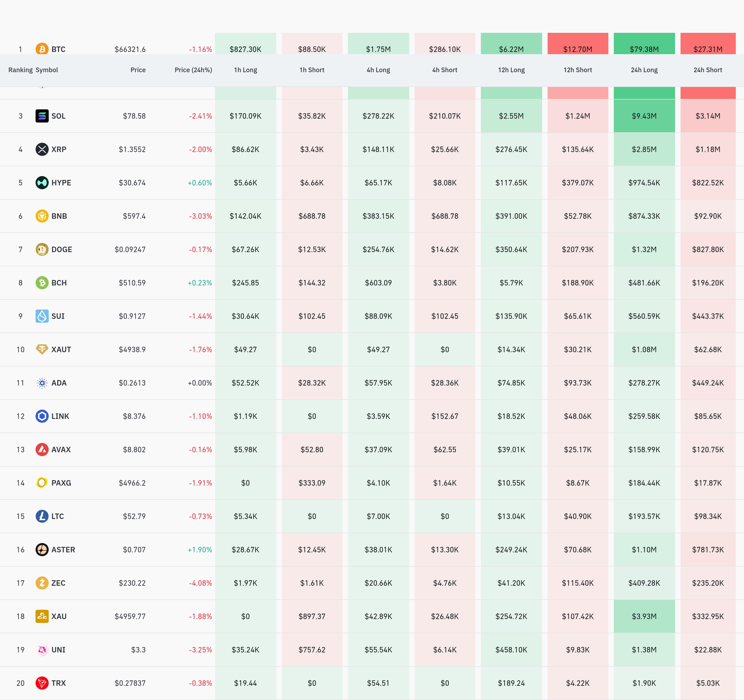
Task: Open the ASTER symbol link
Action: tap(63, 550)
